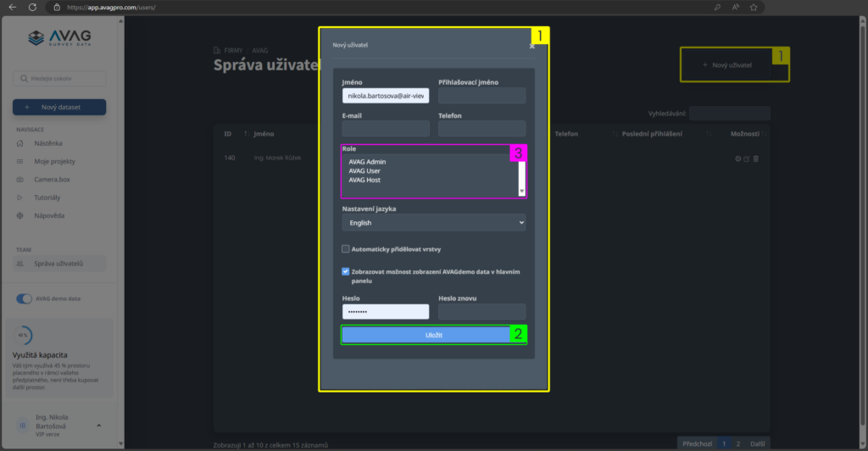The width and height of the screenshot is (868, 451).
Task: Click the Role list scrollbar down arrow
Action: (x=522, y=192)
